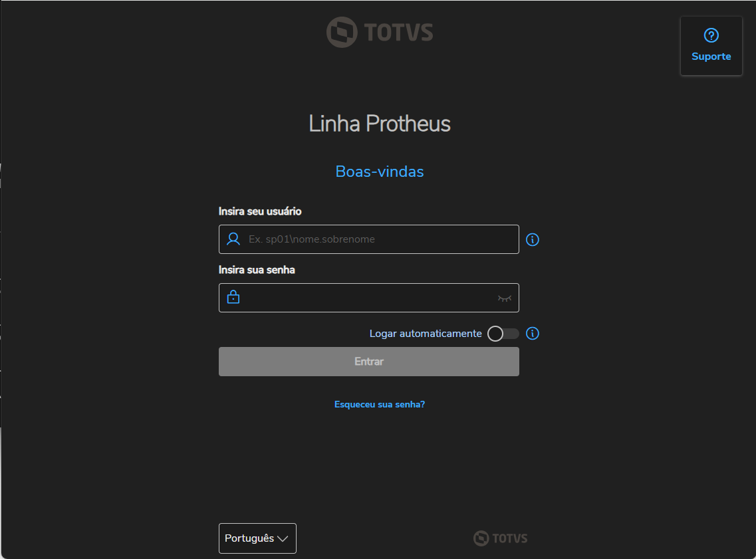Click the Boas-vindas heading

coord(380,171)
